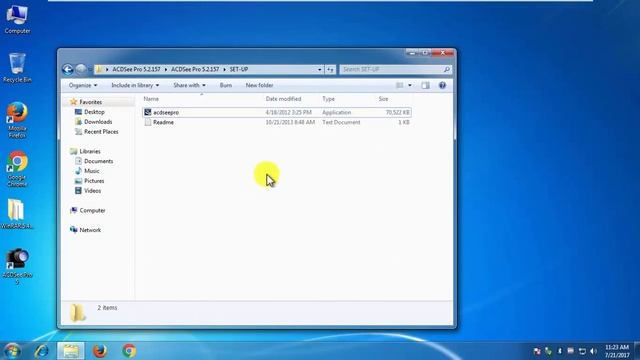Select the acdseepro application file icon
This screenshot has width=640, height=360.
148,112
